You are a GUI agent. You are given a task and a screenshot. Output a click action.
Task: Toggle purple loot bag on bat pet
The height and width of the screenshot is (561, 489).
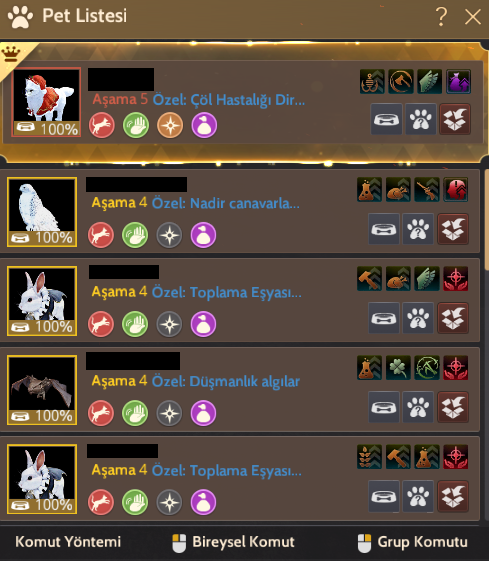(x=204, y=413)
